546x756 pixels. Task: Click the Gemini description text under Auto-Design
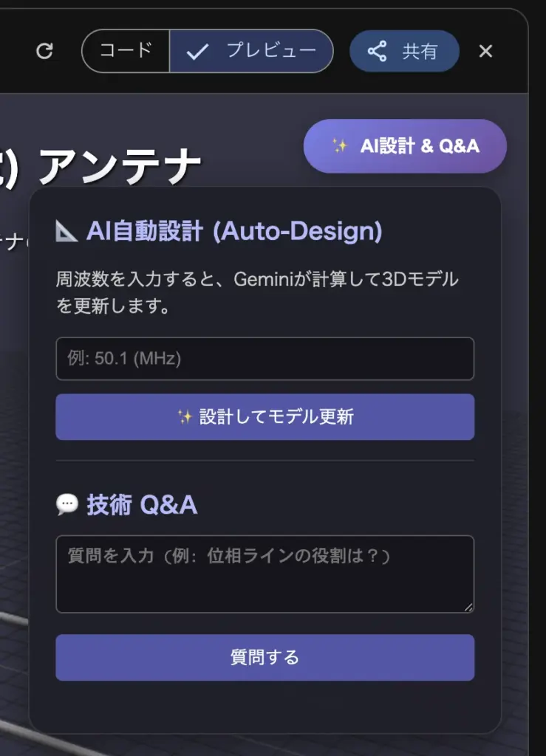257,292
